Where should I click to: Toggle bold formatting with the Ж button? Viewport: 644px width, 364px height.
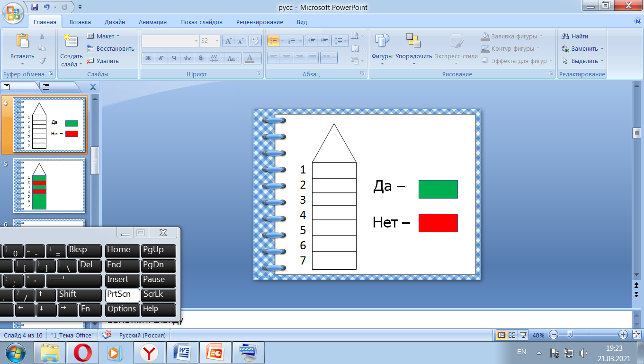pos(148,58)
